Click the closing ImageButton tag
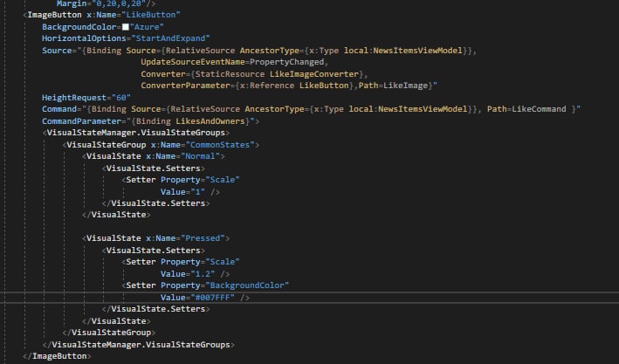Screen dimensions: 619x364 pos(57,356)
